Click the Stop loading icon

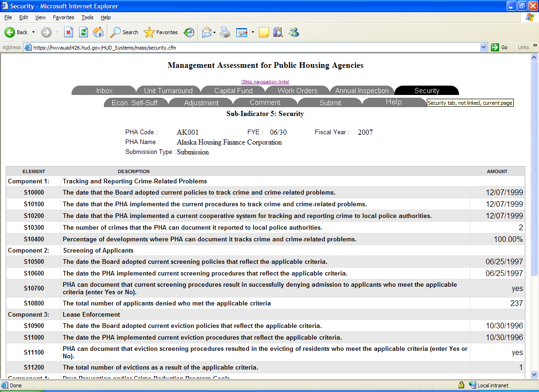[68, 32]
